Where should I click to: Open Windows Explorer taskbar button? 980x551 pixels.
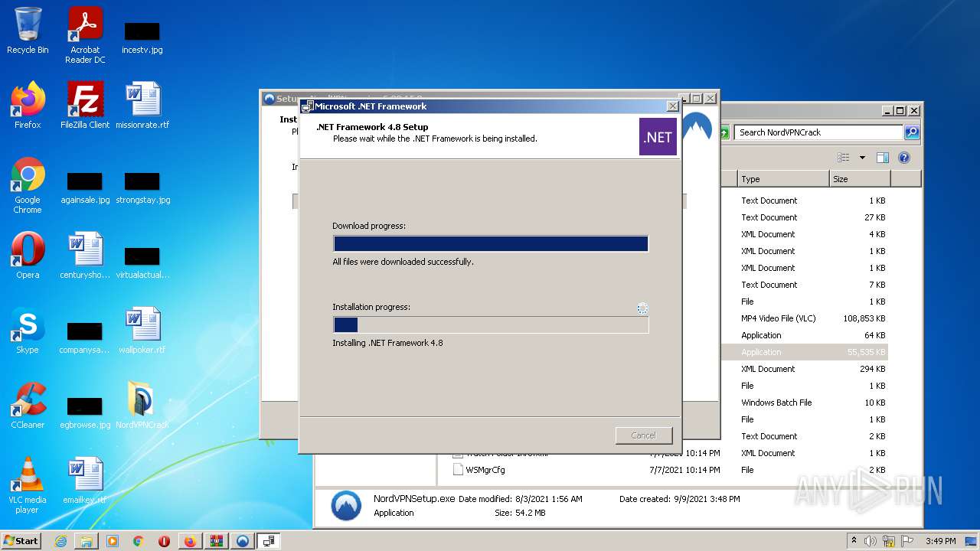(87, 541)
